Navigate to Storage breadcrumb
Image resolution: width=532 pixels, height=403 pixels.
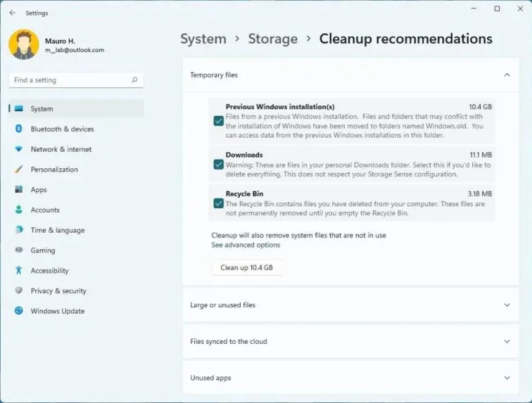[x=273, y=39]
